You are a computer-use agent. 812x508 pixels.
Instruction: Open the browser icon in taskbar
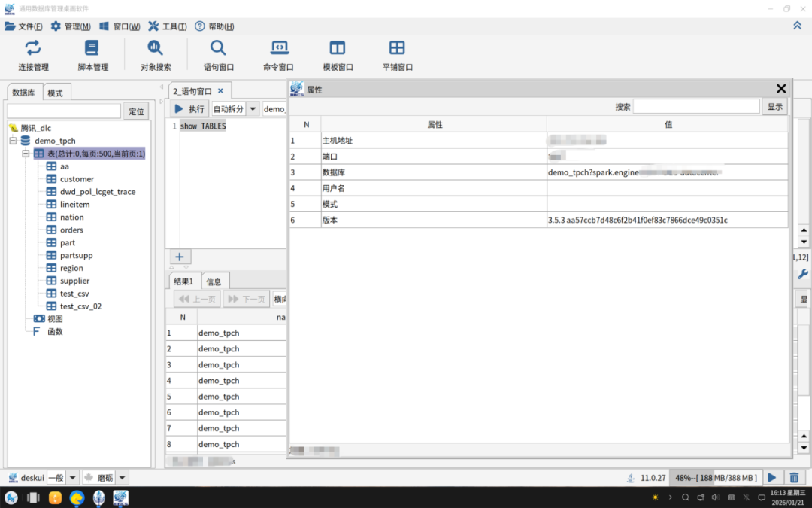[x=77, y=497]
